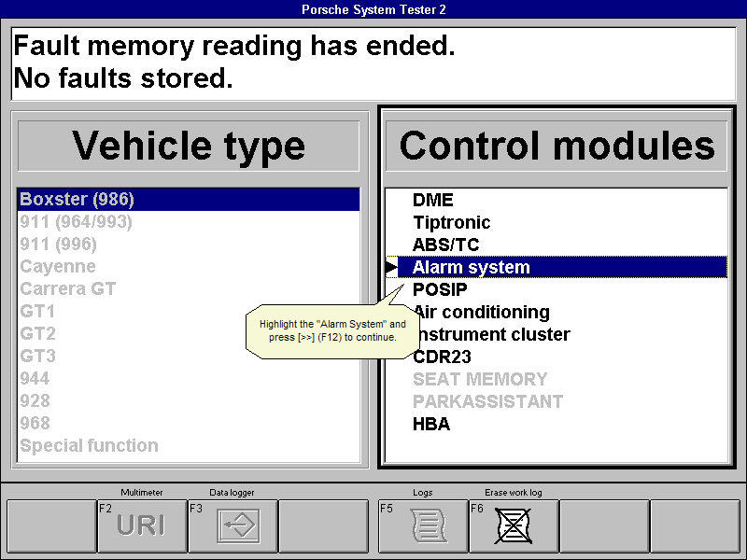Click the Cayenne vehicle type entry
This screenshot has width=747, height=560.
tap(58, 267)
